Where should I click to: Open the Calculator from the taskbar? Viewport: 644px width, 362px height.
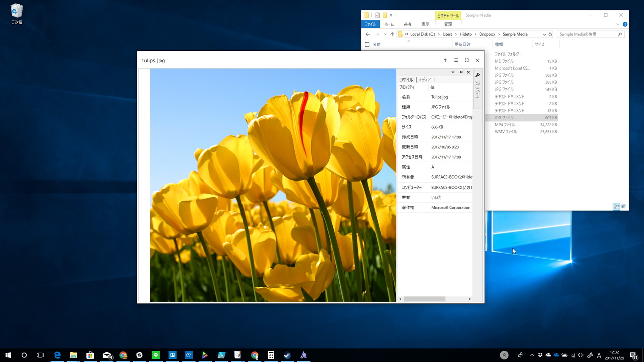point(271,355)
